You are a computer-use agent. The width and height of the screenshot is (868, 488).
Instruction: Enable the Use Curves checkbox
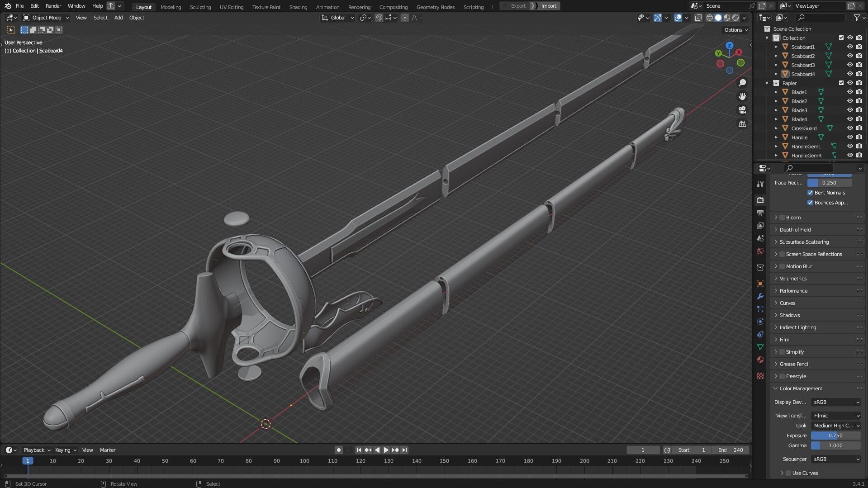click(788, 473)
